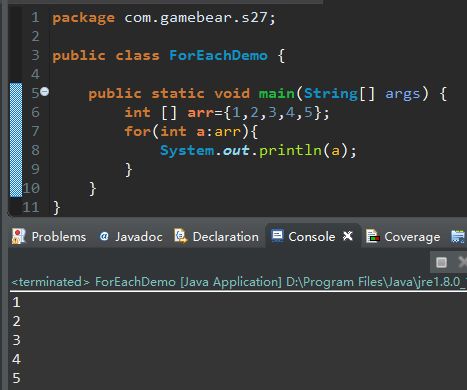This screenshot has height=390, width=467.
Task: Open the Coverage tab
Action: point(403,237)
